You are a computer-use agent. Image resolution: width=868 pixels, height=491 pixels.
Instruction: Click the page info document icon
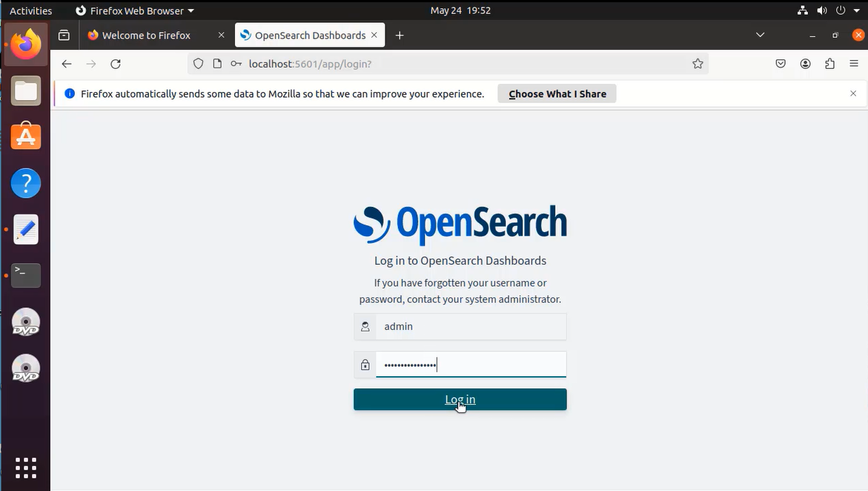coord(217,64)
